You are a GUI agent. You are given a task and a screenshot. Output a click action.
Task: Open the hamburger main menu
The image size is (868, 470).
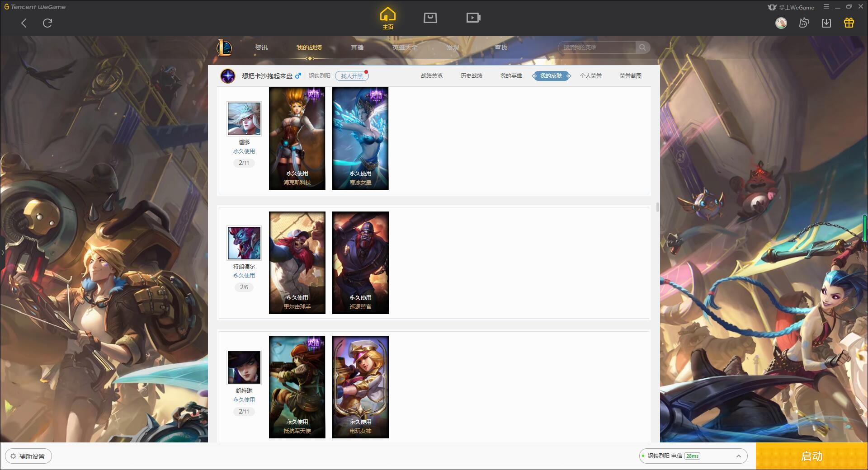pyautogui.click(x=826, y=7)
